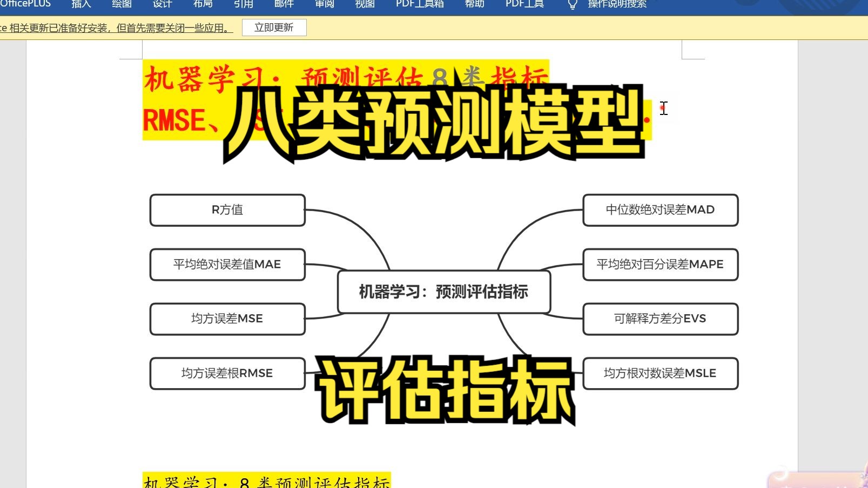Click the central 机器学习:预测评估指标 node
Viewport: 868px width, 488px height.
click(444, 292)
